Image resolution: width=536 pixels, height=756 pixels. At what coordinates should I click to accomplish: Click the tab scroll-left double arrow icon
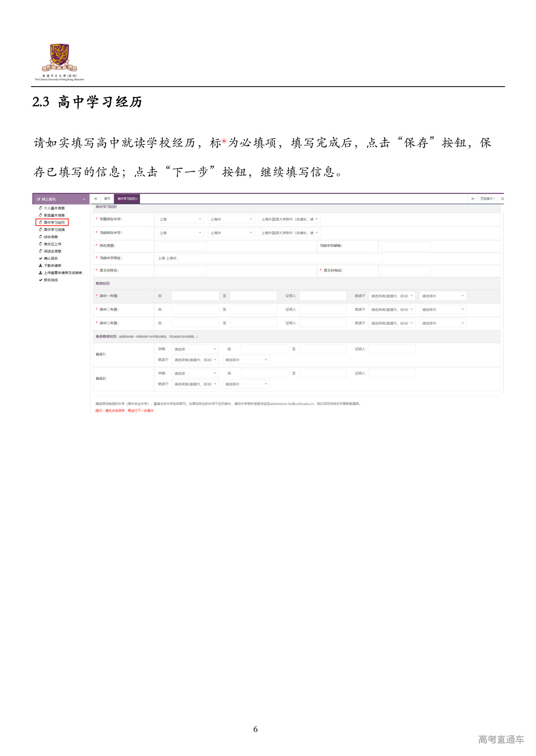[x=95, y=199]
